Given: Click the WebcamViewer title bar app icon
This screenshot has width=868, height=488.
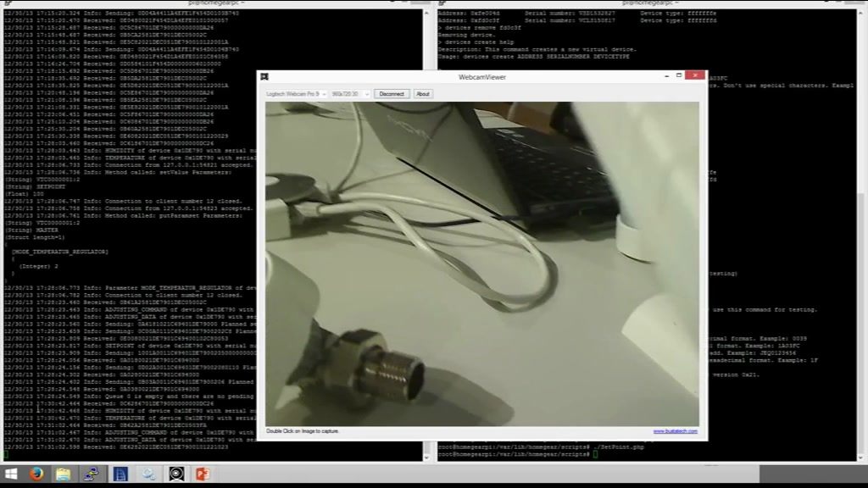Looking at the screenshot, I should click(264, 77).
